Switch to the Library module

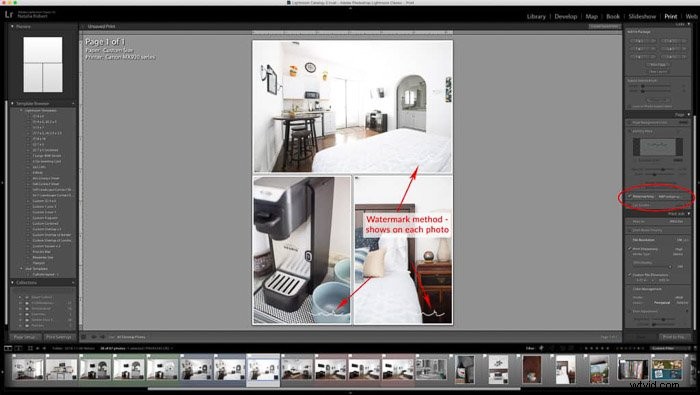pyautogui.click(x=536, y=17)
